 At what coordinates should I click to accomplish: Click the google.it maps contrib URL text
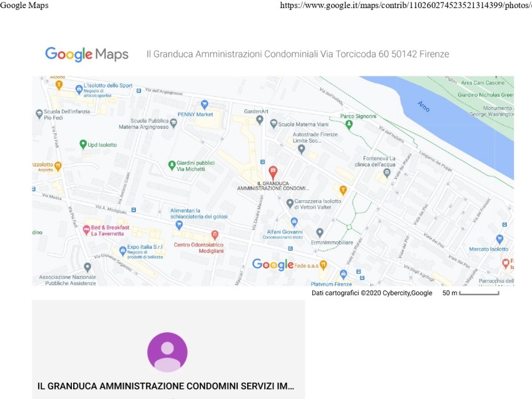tap(406, 6)
